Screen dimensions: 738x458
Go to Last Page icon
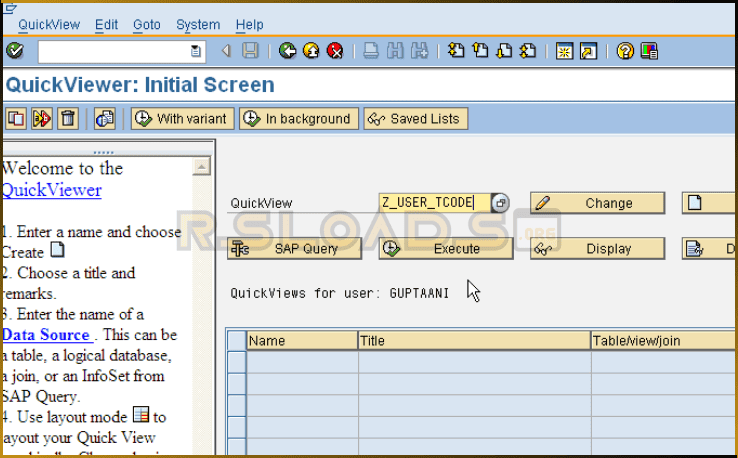[528, 50]
